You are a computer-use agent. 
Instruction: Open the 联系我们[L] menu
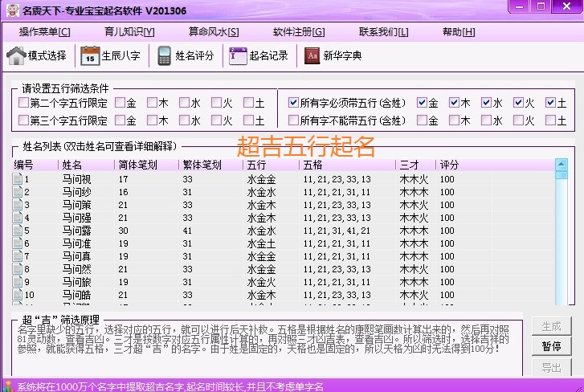tap(384, 32)
